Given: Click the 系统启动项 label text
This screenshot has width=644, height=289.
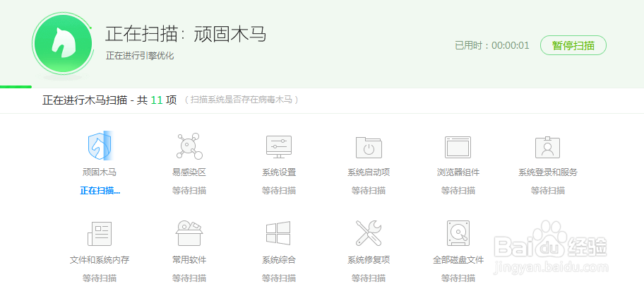Looking at the screenshot, I should [369, 172].
